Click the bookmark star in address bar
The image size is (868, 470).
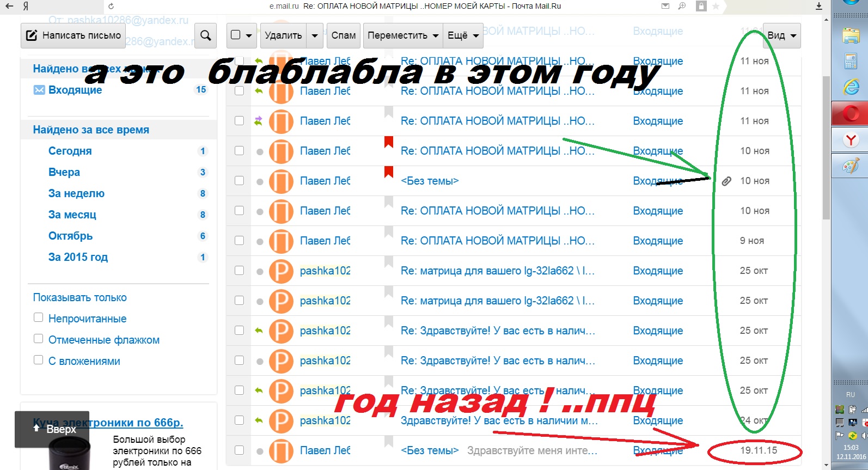(716, 6)
